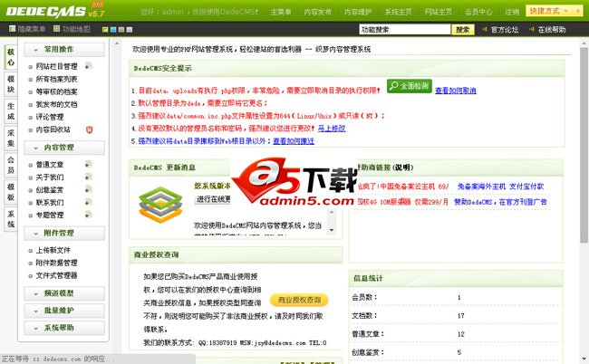Click the add icon next to 创意鉴赏

[88, 189]
